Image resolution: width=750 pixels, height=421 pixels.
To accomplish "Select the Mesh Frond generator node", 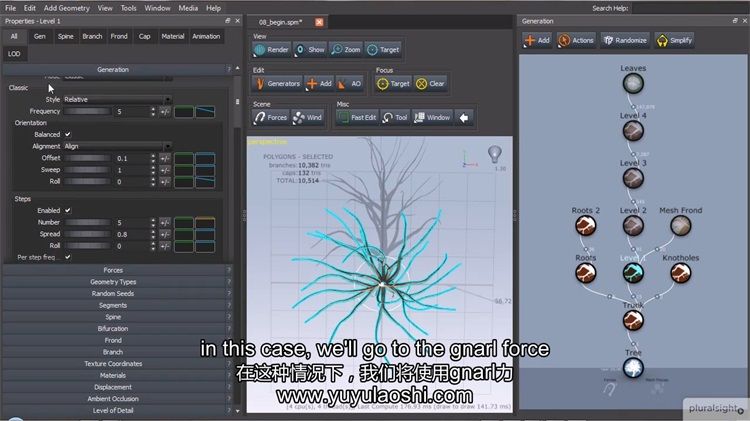I will coord(680,226).
